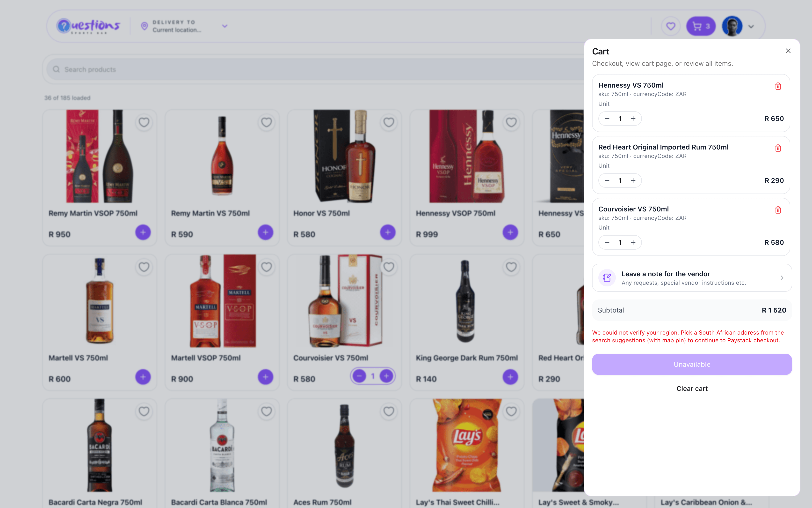Clear the cart
Screen dimensions: 812x508
point(692,389)
